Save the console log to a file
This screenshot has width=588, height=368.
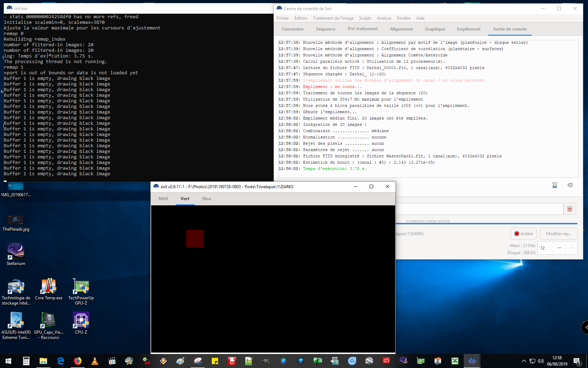[x=555, y=185]
